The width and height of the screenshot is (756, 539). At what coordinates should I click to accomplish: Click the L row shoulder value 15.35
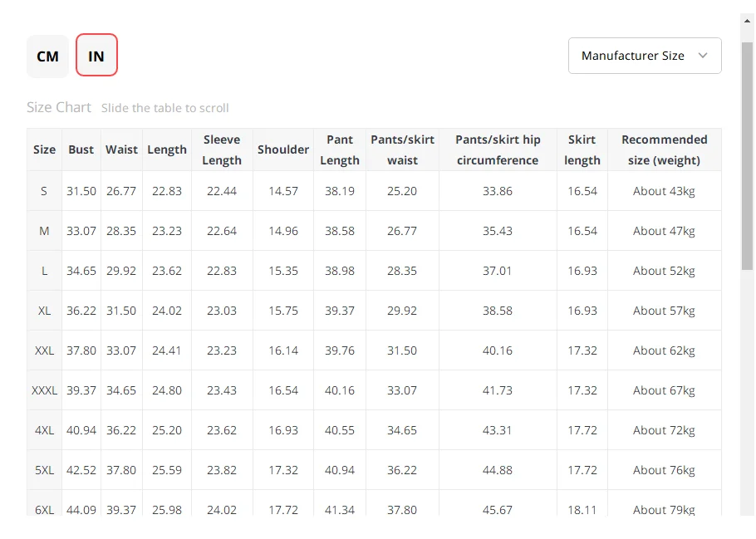coord(283,271)
